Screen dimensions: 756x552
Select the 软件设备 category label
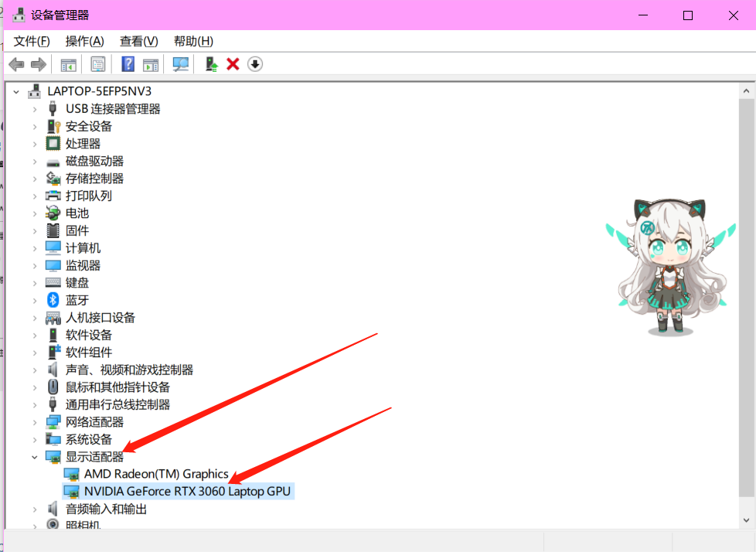click(89, 335)
